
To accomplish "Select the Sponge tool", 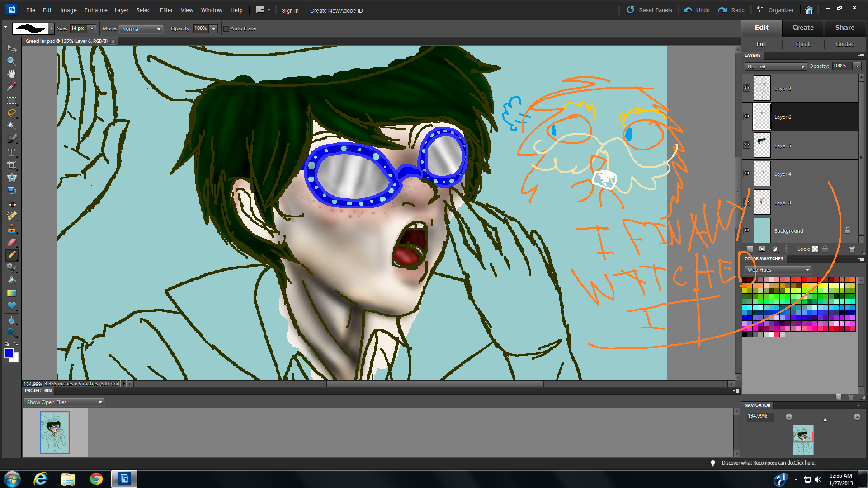I will pos(12,333).
